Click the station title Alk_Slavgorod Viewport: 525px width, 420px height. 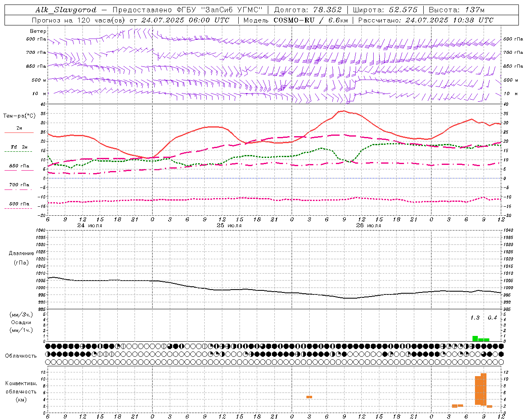(66, 10)
